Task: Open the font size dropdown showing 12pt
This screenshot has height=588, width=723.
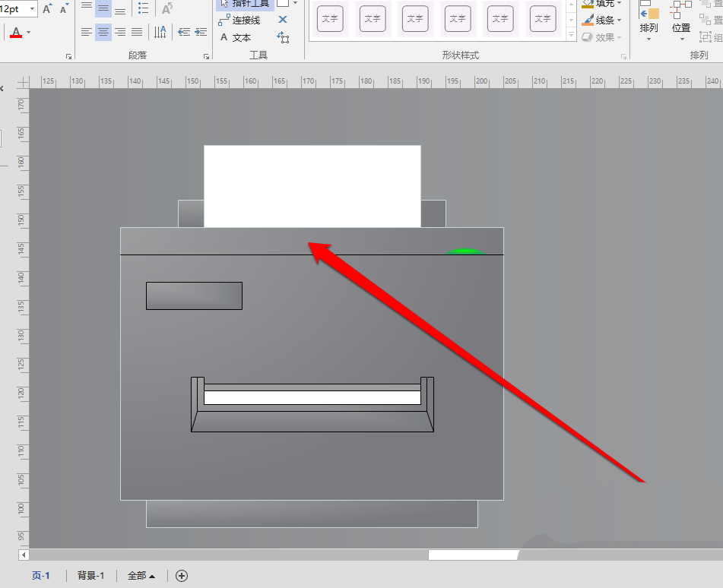Action: point(31,8)
